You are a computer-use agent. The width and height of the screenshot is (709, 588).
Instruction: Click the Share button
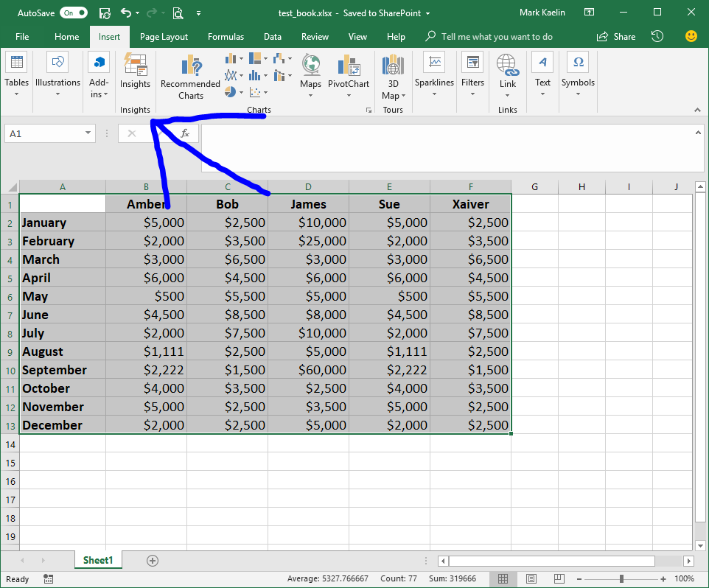click(x=616, y=37)
